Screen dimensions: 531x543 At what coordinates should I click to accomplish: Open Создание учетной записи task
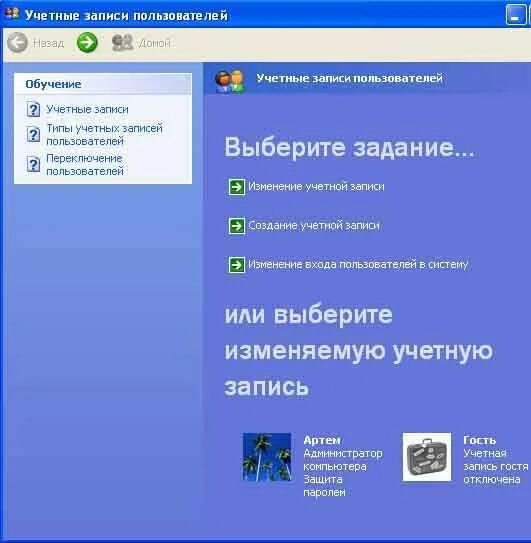point(314,226)
